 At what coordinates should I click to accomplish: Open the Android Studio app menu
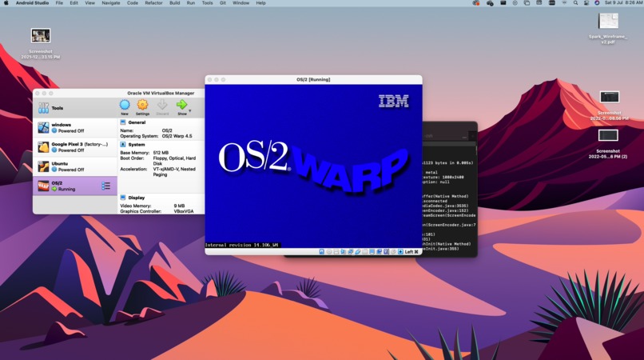tap(32, 3)
